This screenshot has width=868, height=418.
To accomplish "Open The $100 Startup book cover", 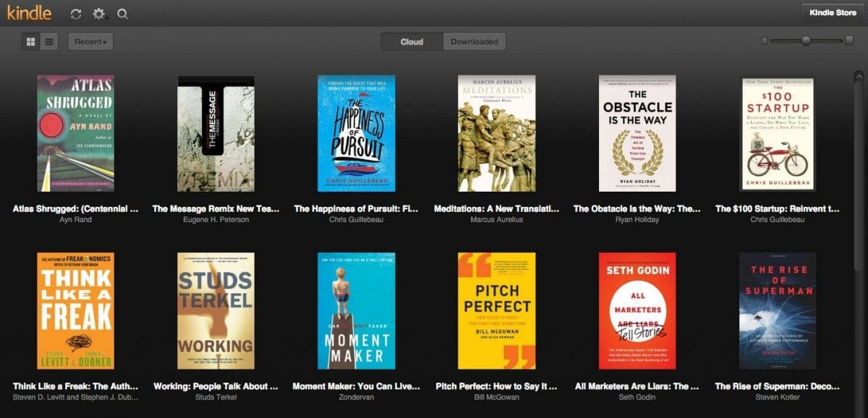I will tap(778, 134).
